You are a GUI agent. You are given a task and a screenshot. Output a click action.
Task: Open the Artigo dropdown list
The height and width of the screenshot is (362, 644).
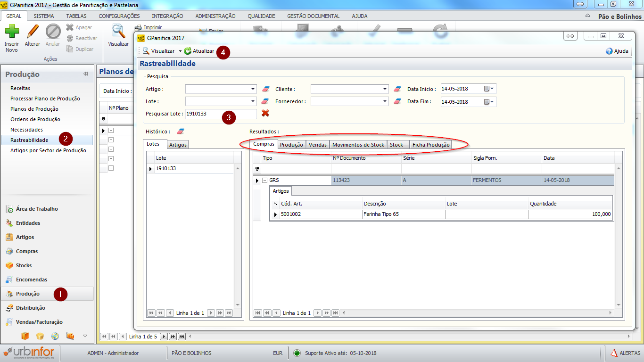pyautogui.click(x=253, y=89)
